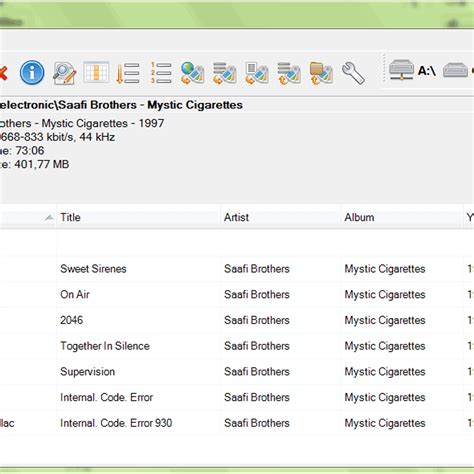
Task: Open the column grid table icon
Action: coord(96,72)
